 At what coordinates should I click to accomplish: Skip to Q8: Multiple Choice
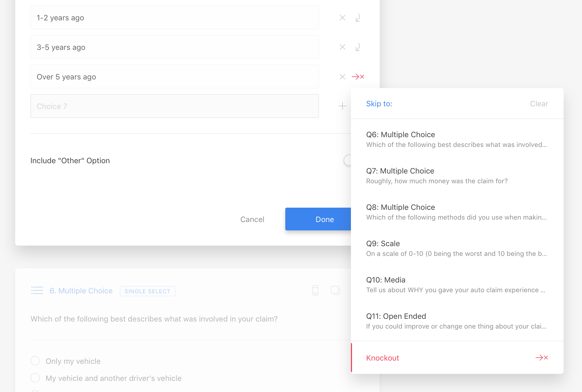point(457,212)
